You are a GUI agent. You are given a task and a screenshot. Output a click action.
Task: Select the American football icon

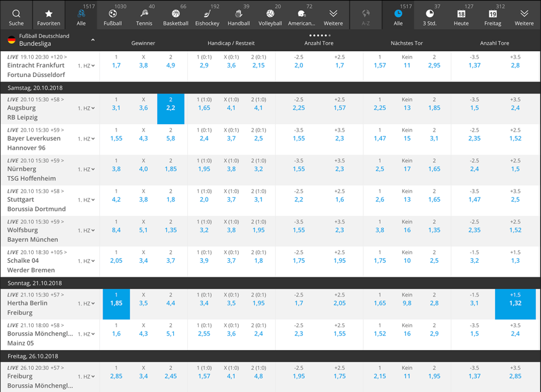click(302, 15)
